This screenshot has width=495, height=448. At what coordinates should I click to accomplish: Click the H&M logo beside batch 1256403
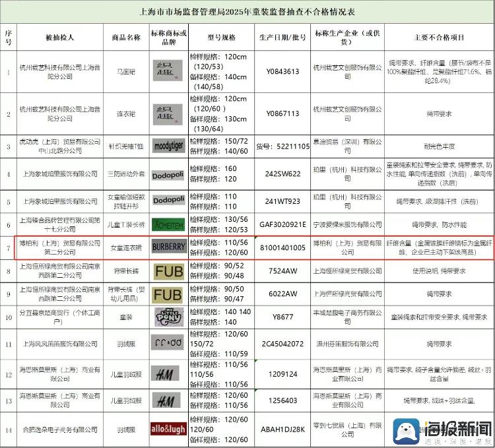pyautogui.click(x=166, y=400)
